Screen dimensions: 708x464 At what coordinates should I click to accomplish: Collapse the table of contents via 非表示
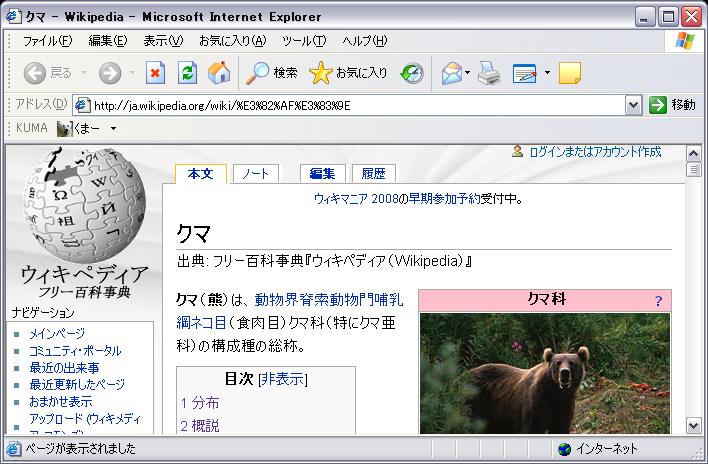[283, 379]
